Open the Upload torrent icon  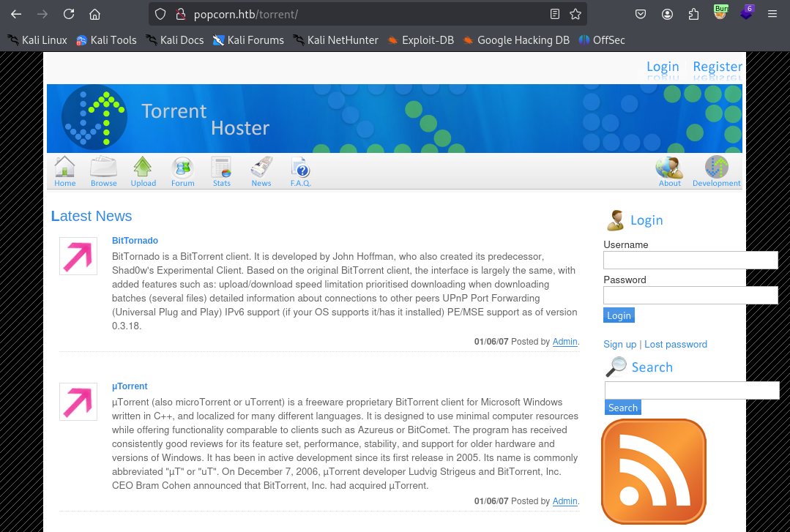coord(143,172)
